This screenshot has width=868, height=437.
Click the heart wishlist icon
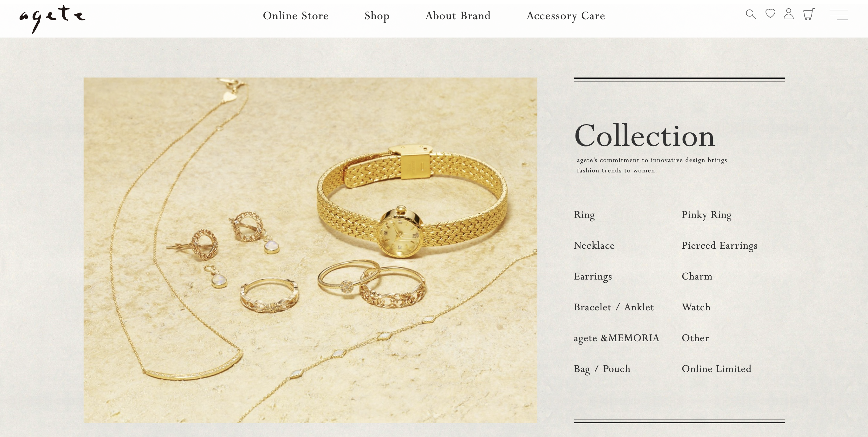pyautogui.click(x=770, y=13)
